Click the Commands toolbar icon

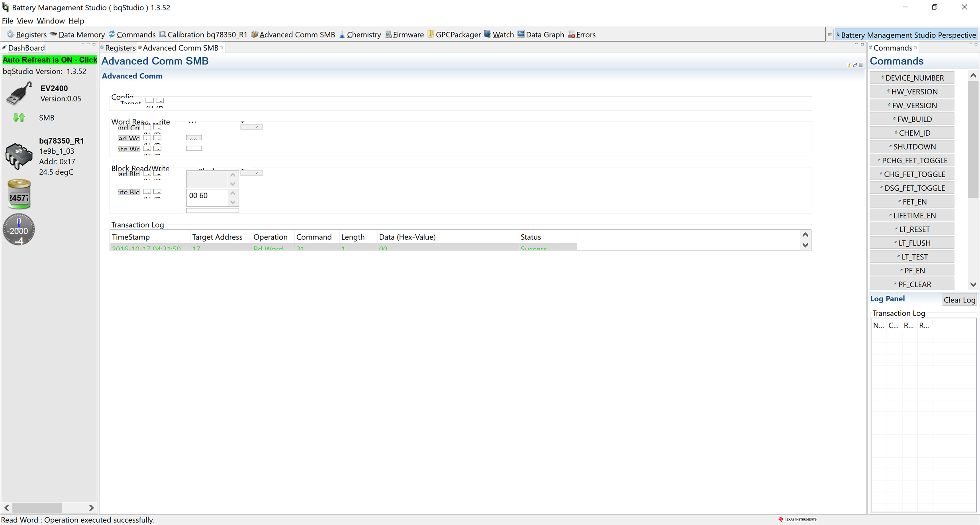click(132, 35)
